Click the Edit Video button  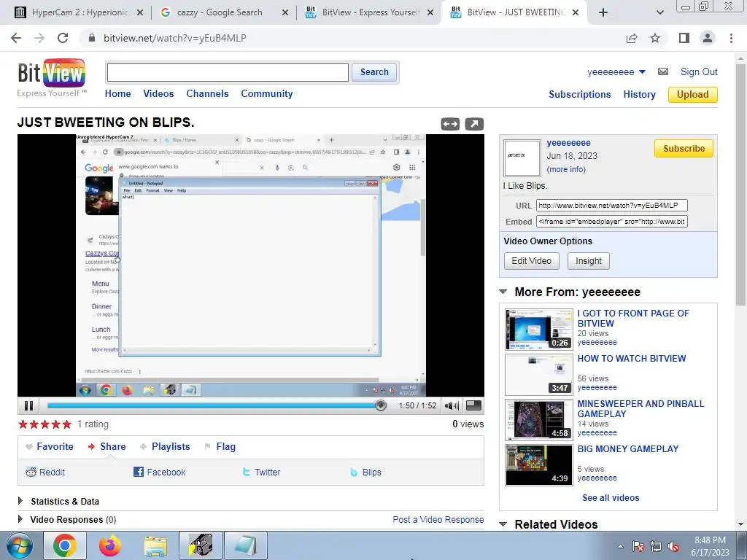[532, 261]
